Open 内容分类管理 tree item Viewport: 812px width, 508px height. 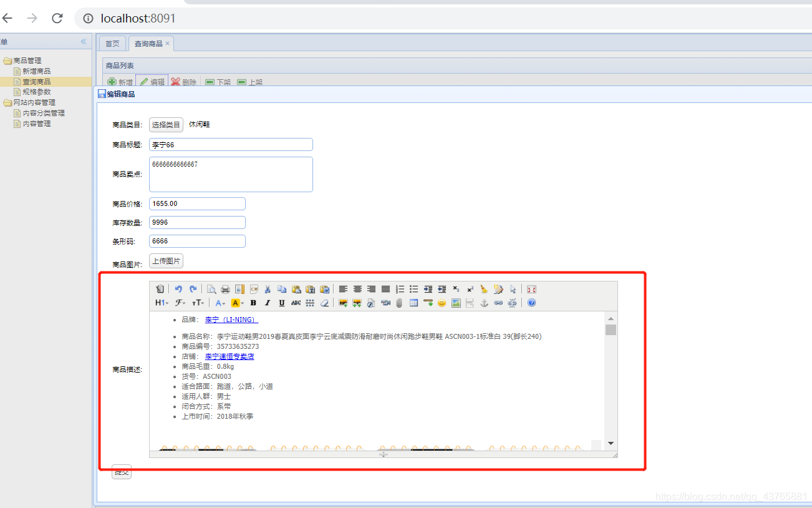click(44, 113)
